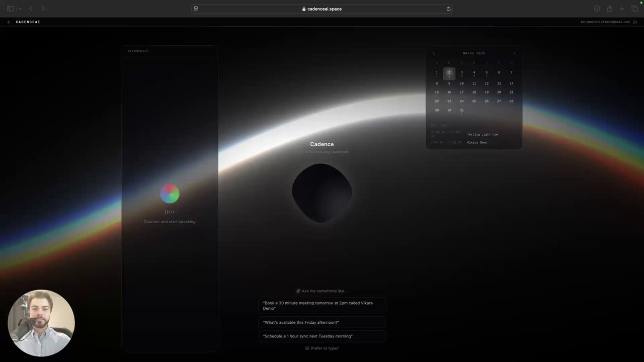
Task: Open the sidebar tab group dropdown arrow
Action: (x=19, y=9)
